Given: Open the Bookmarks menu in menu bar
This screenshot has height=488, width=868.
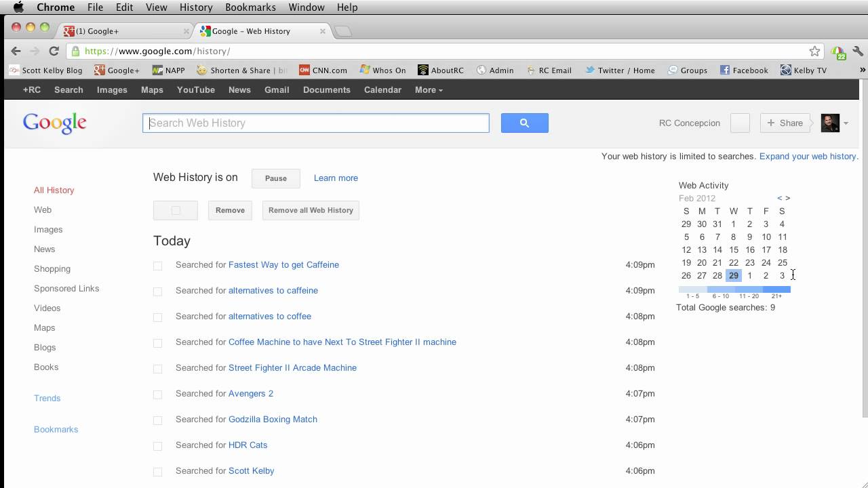Looking at the screenshot, I should pos(250,7).
